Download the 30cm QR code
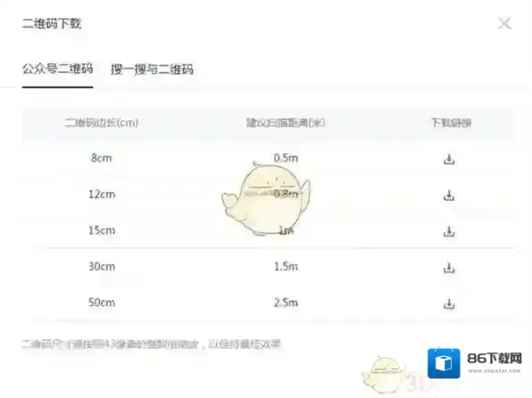The height and width of the screenshot is (398, 532). pyautogui.click(x=449, y=268)
